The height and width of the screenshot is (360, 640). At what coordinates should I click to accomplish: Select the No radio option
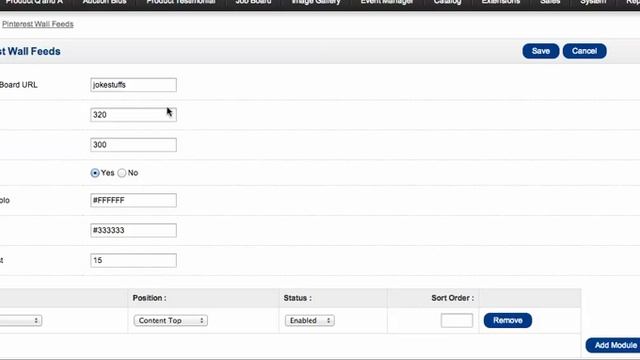[122, 173]
